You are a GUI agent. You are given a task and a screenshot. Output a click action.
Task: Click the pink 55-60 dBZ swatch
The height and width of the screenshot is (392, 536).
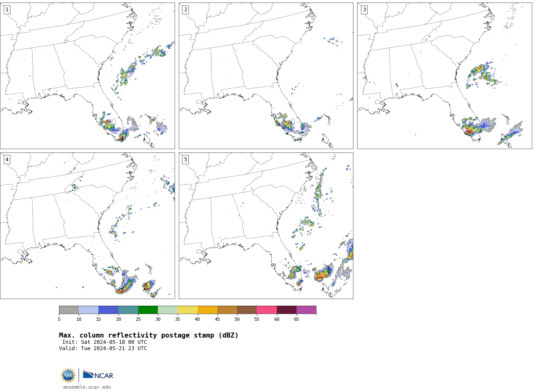pos(267,310)
